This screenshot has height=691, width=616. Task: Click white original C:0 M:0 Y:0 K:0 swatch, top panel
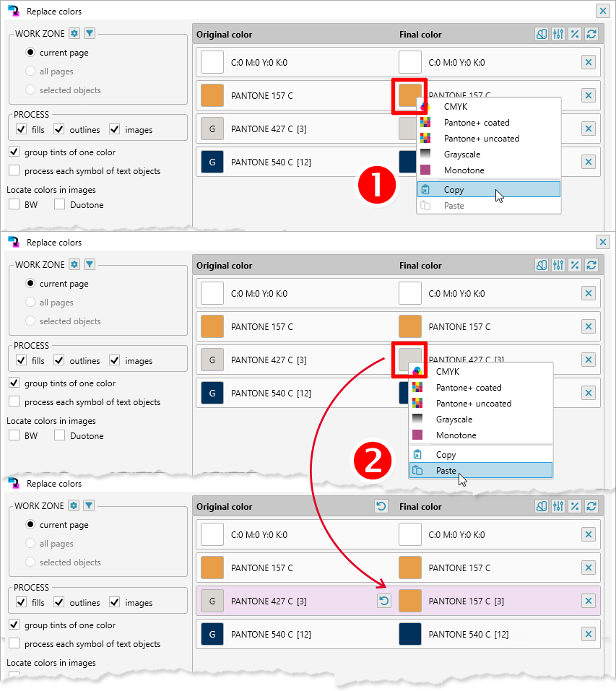(212, 62)
